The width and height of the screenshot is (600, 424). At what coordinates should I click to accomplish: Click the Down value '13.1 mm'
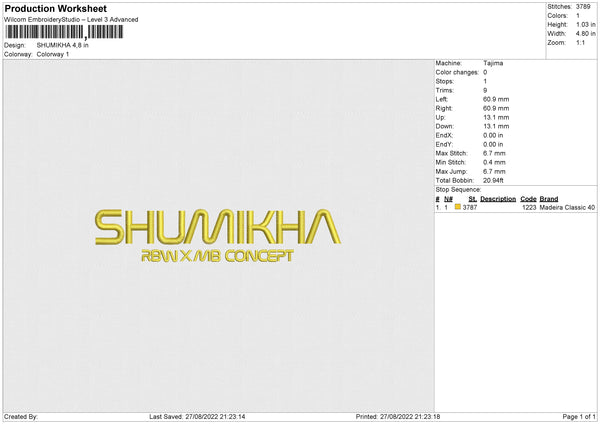pos(496,126)
